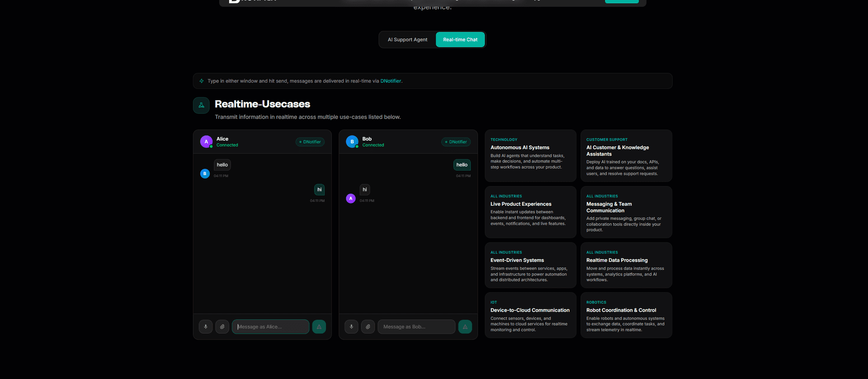Send the message from Bob's window
868x379 pixels.
pyautogui.click(x=465, y=327)
